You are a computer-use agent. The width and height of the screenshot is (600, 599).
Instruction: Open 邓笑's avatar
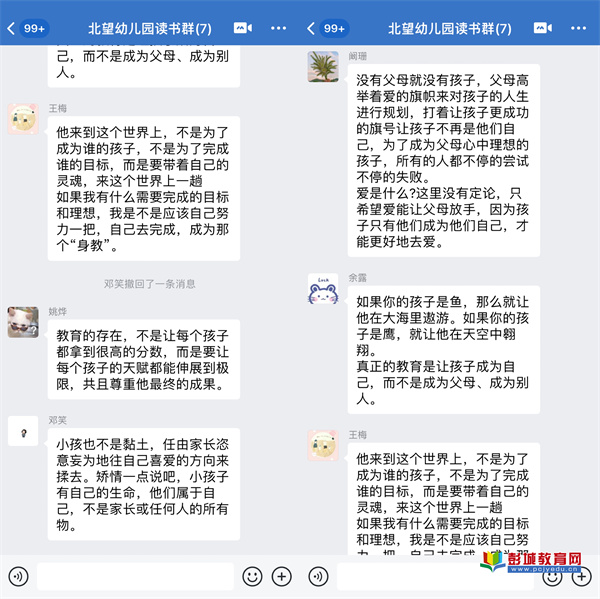[23, 431]
